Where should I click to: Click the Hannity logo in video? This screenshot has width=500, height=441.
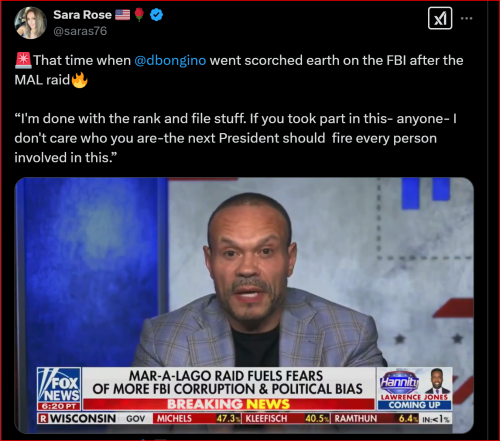pyautogui.click(x=400, y=382)
